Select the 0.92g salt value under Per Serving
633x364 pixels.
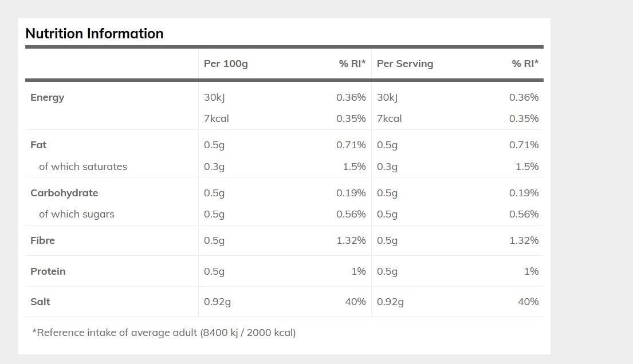(x=390, y=302)
